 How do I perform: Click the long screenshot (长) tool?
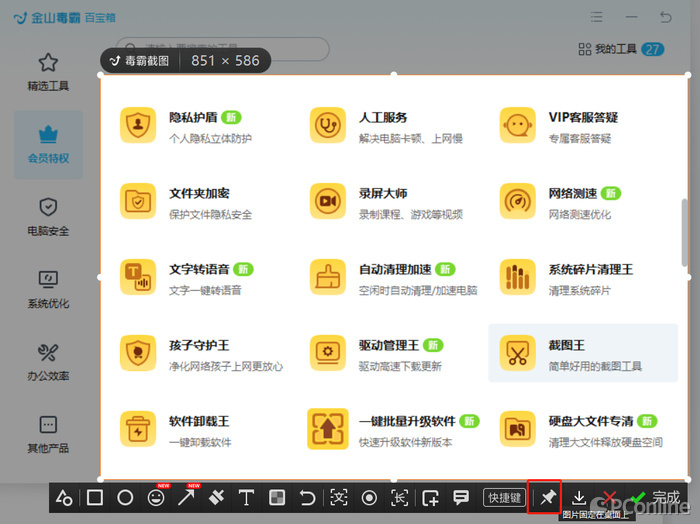400,497
